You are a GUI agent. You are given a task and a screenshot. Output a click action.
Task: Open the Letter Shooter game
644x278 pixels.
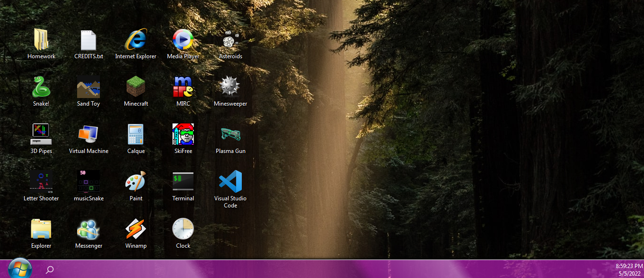[41, 186]
